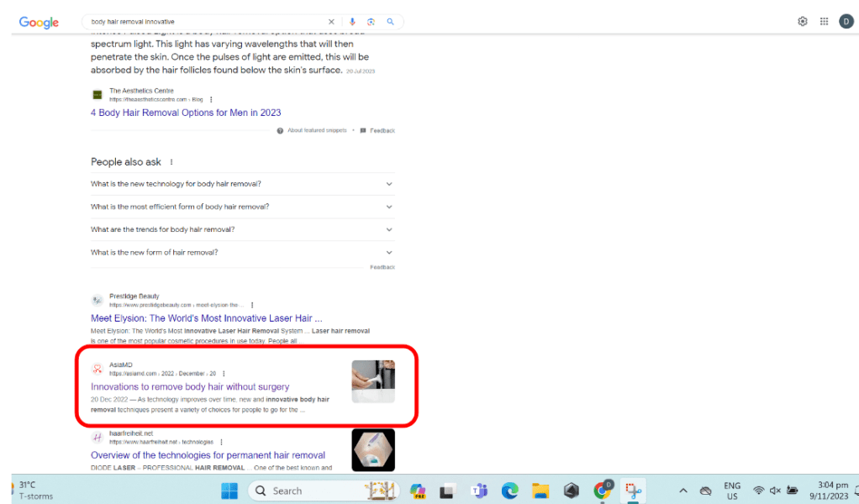Expand 'What are the trends for body hair removal?'
The height and width of the screenshot is (504, 859).
click(389, 229)
